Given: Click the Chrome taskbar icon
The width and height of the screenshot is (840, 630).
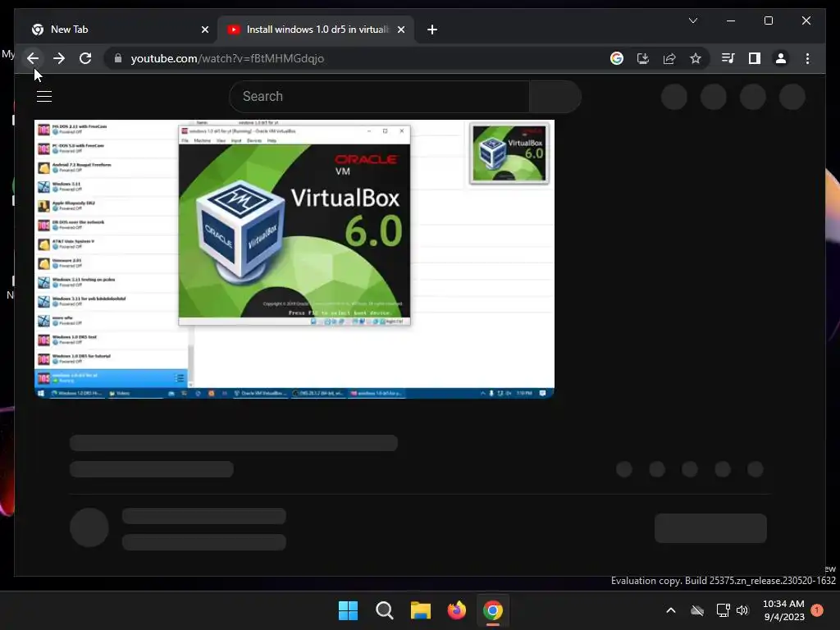Looking at the screenshot, I should pos(493,610).
